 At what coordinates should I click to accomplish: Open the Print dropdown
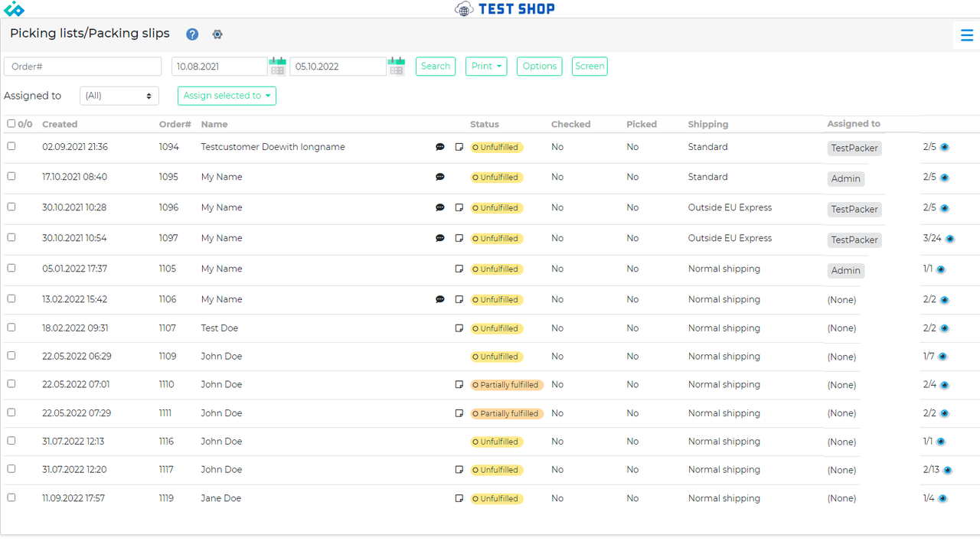(x=485, y=66)
